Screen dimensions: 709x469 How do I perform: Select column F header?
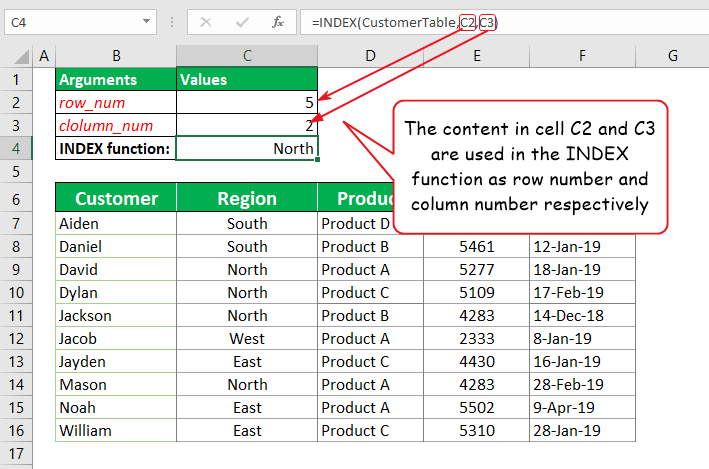tap(582, 56)
